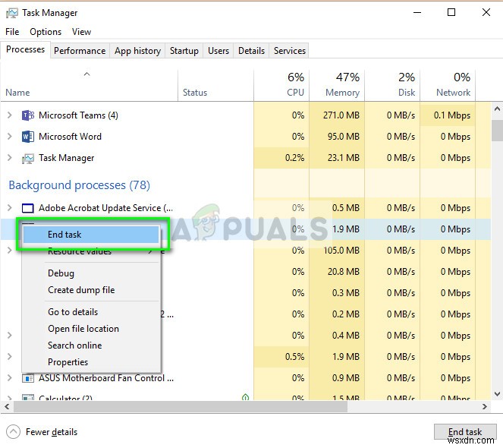This screenshot has height=448, width=503.
Task: Minimize the Task Manager window
Action: (417, 12)
